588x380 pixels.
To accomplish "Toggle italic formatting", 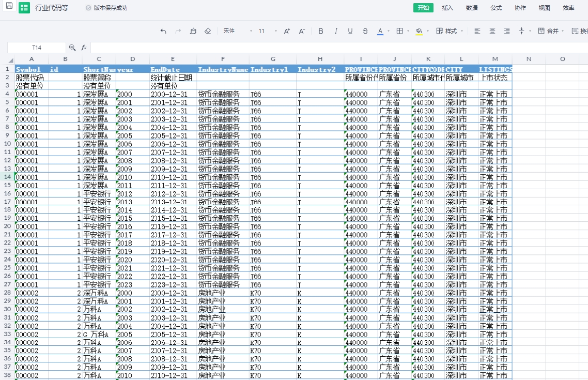I will [336, 31].
